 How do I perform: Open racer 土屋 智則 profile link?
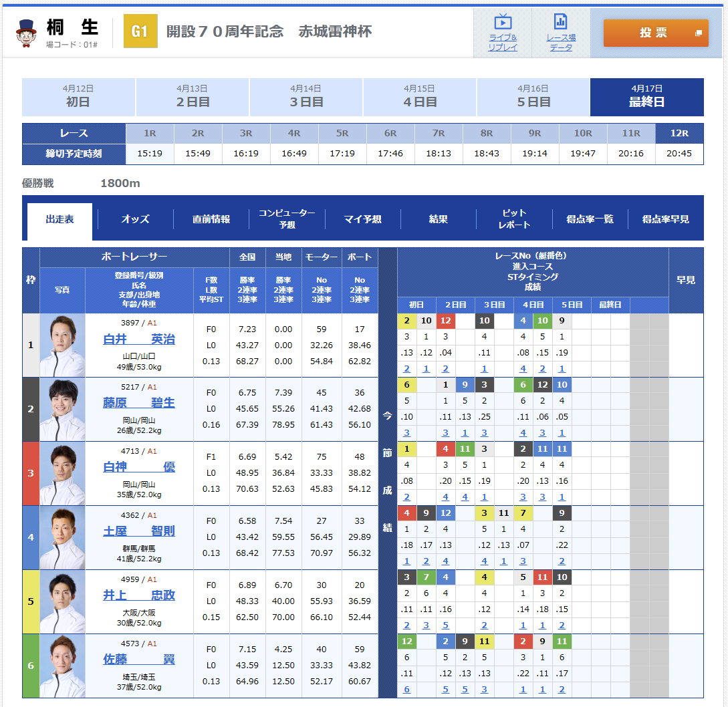pyautogui.click(x=139, y=531)
